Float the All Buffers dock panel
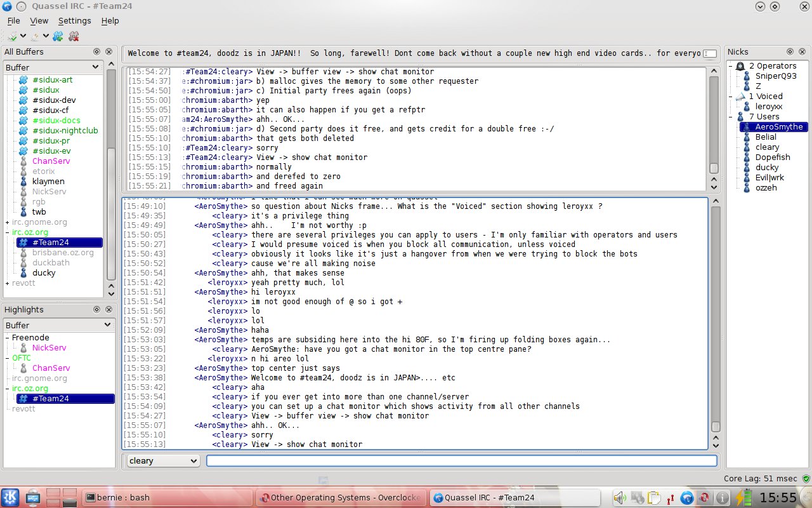 click(97, 51)
